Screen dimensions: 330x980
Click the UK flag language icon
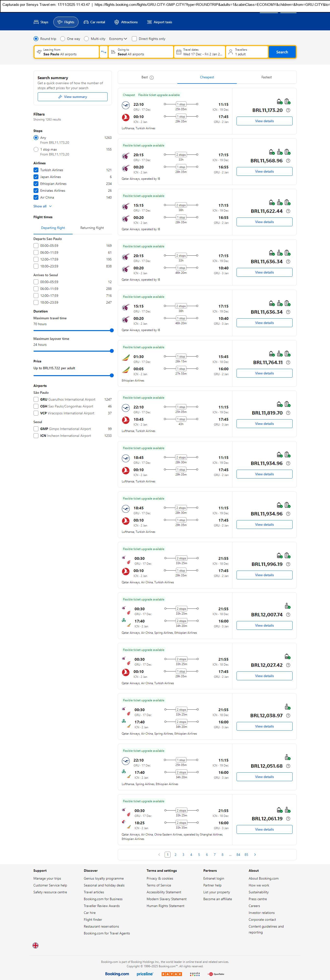click(x=35, y=945)
